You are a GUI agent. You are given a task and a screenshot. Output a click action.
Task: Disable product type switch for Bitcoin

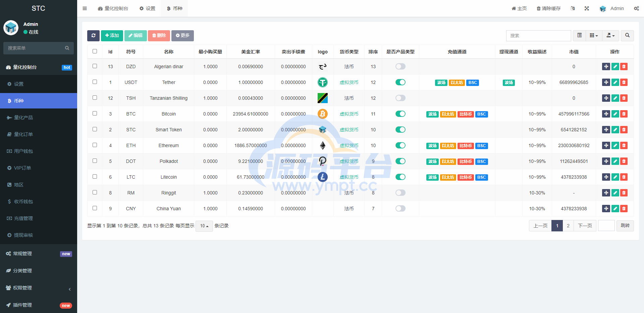(x=400, y=114)
